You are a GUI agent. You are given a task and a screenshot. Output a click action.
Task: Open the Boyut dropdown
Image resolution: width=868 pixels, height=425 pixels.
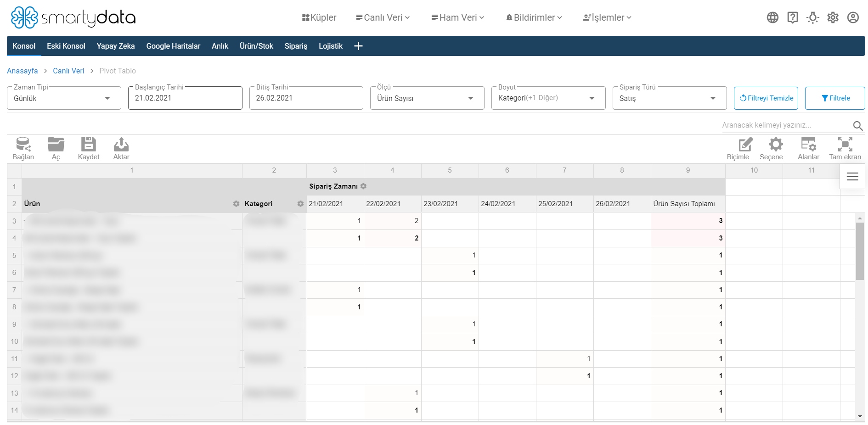[x=548, y=98]
